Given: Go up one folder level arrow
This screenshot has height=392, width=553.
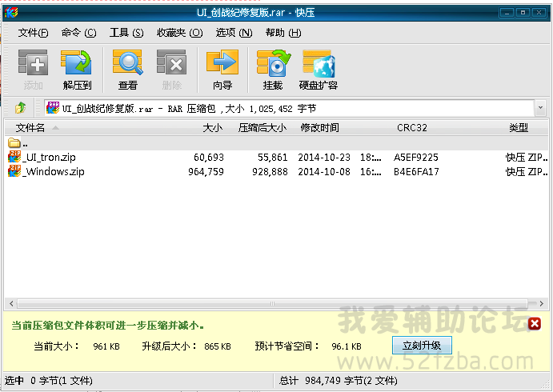Looking at the screenshot, I should pyautogui.click(x=20, y=107).
